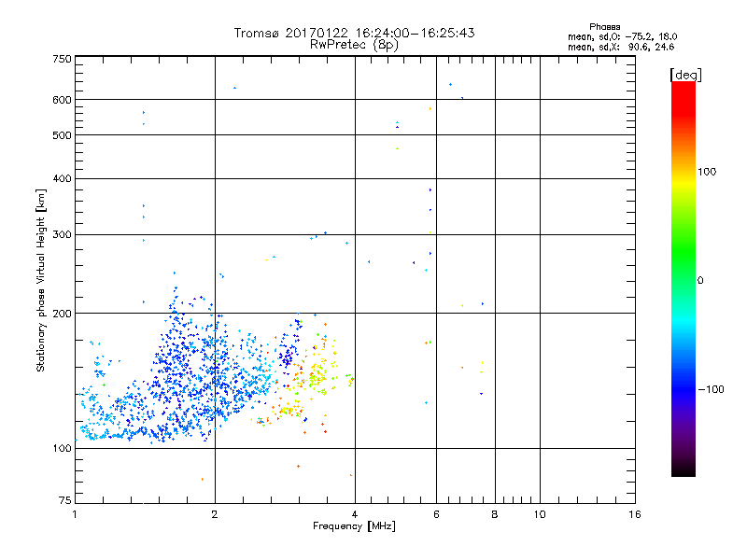Click the '0' colorbar tick label
Viewport: 747px width, 560px height.
point(700,280)
